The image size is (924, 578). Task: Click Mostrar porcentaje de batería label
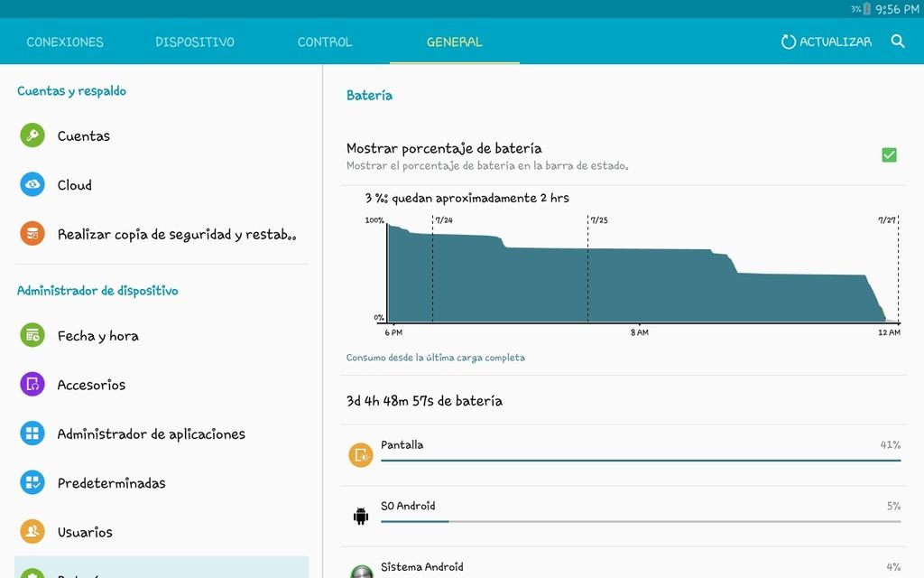pos(444,148)
